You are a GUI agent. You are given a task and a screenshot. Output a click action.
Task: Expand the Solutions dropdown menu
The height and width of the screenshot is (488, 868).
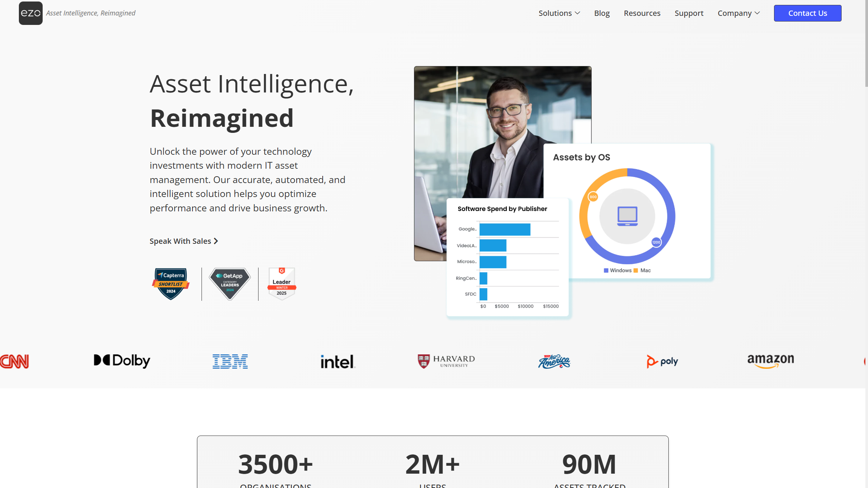click(x=559, y=13)
